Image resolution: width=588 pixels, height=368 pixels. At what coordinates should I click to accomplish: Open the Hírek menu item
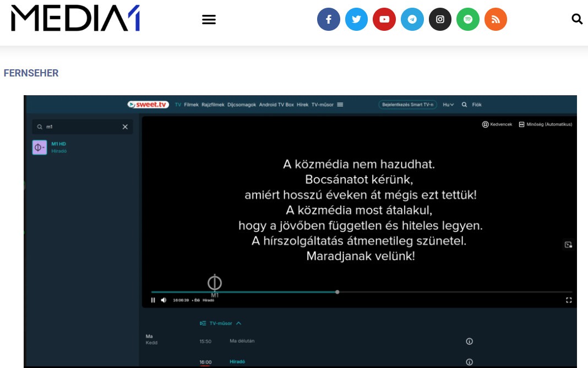(302, 105)
